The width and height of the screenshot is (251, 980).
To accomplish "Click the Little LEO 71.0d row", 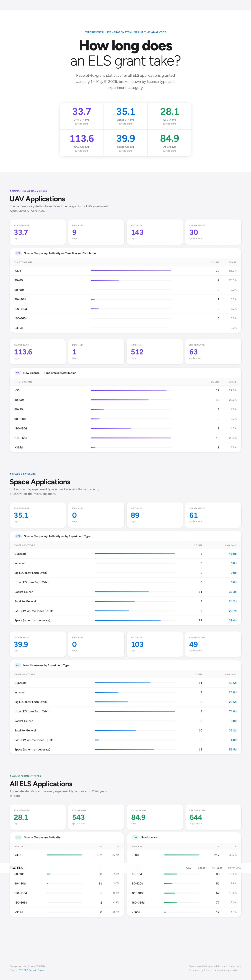I will (126, 711).
